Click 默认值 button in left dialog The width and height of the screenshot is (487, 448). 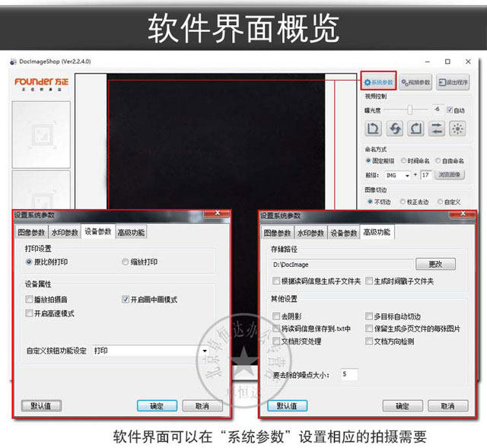41,405
